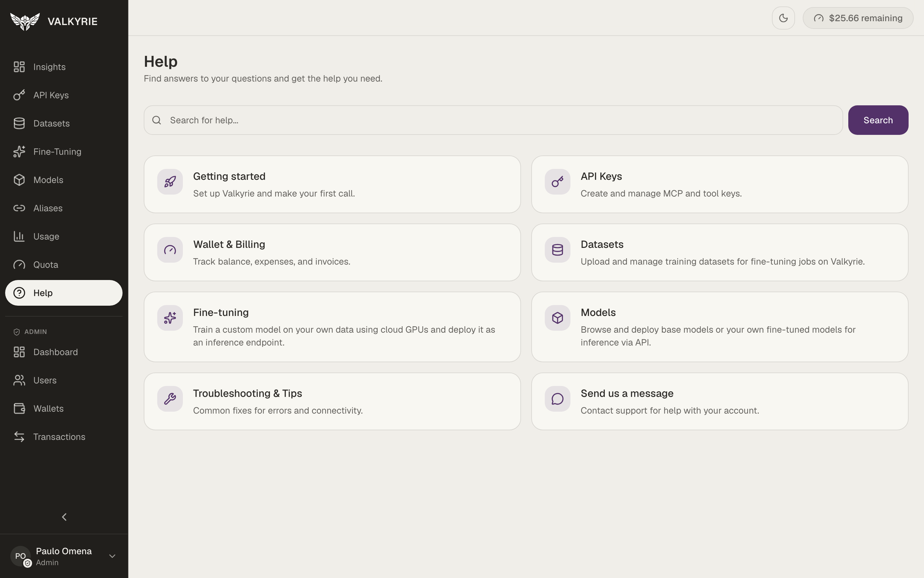Viewport: 924px width, 578px height.
Task: Click the rocket icon on Getting started card
Action: (170, 182)
